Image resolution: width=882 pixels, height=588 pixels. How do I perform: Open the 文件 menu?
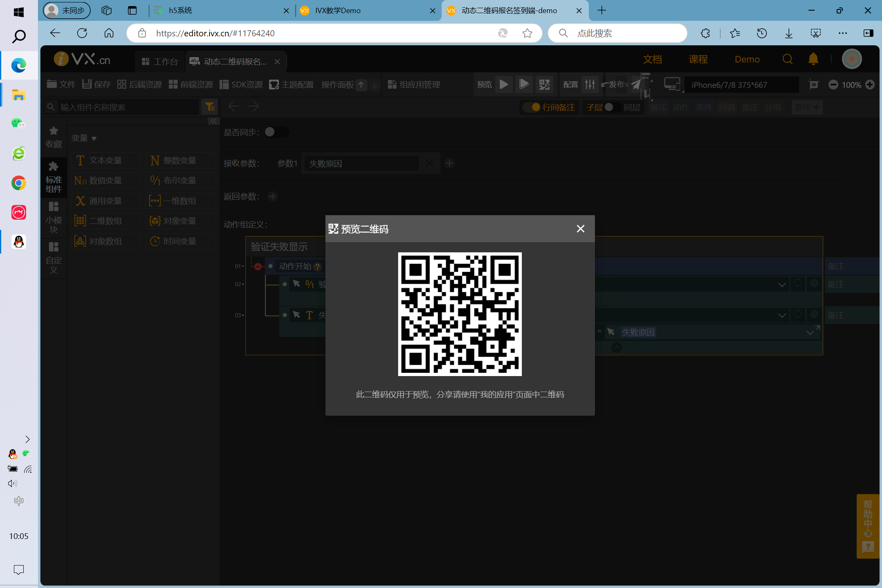61,85
